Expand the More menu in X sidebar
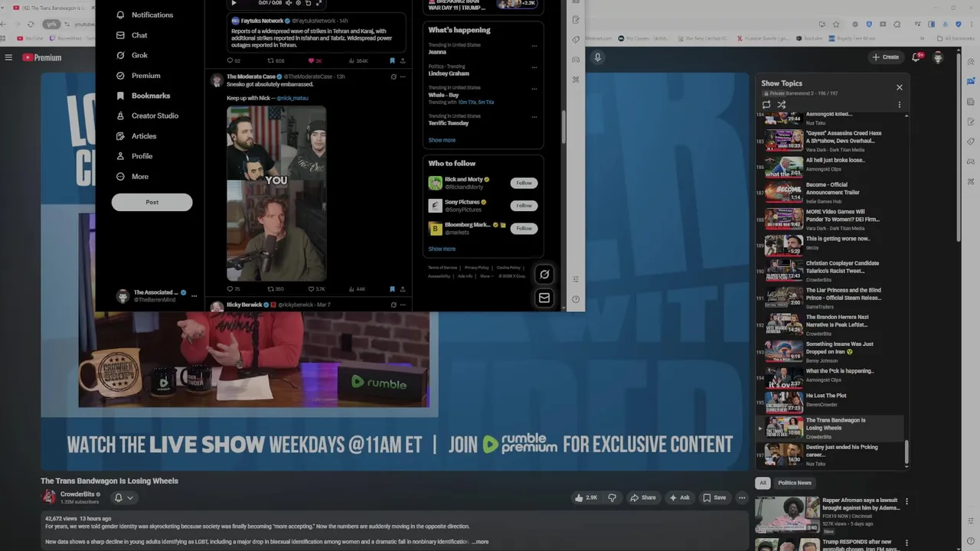980x551 pixels. pos(132,177)
